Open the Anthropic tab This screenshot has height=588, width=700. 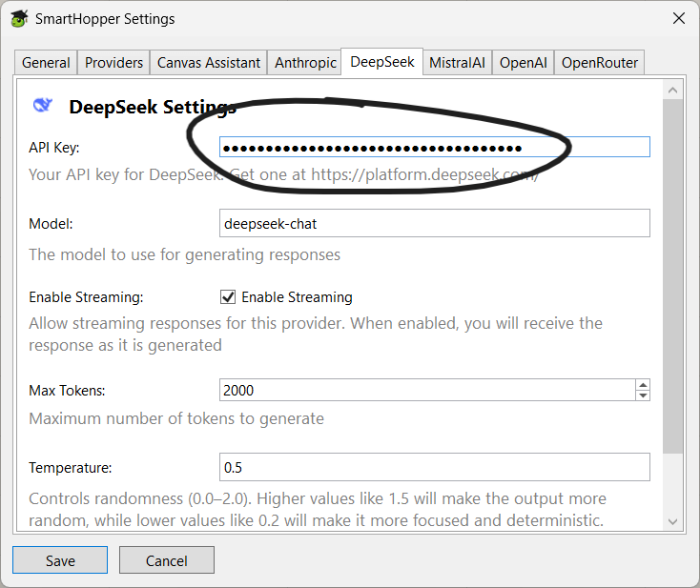305,63
